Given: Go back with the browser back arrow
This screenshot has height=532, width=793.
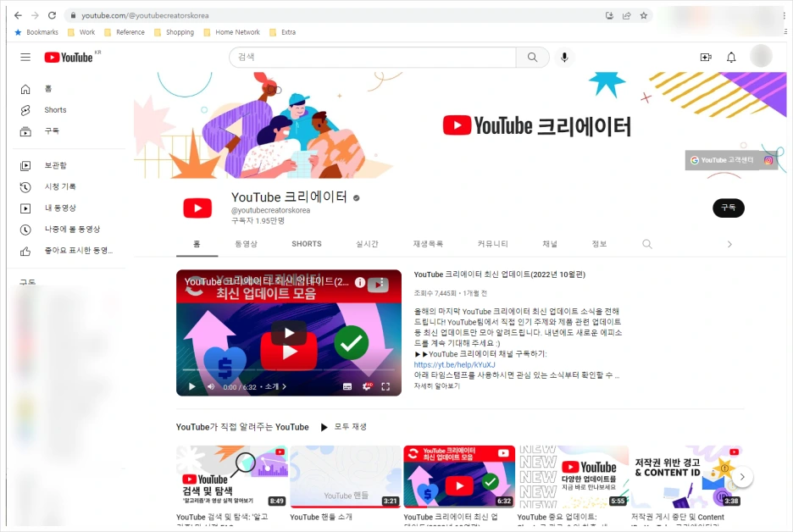Looking at the screenshot, I should point(18,15).
